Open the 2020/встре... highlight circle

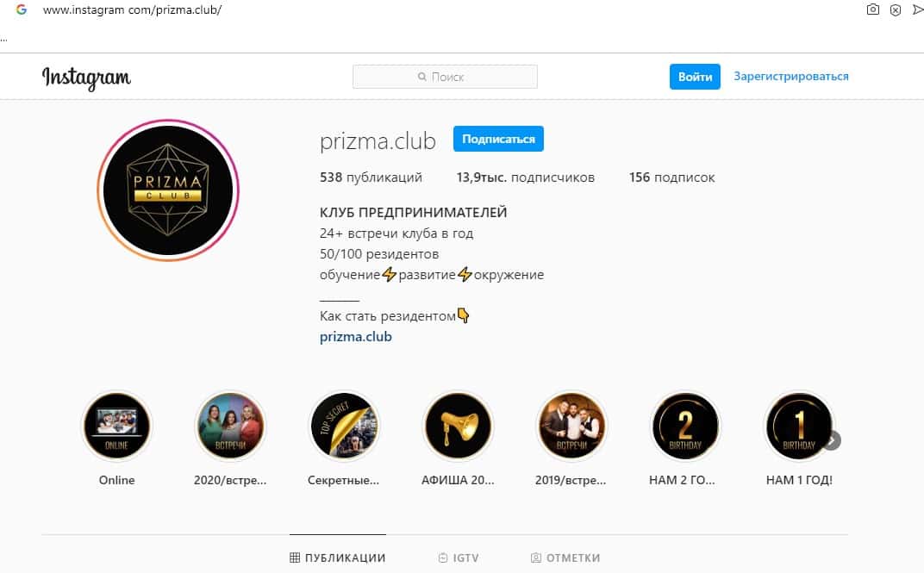tap(230, 426)
